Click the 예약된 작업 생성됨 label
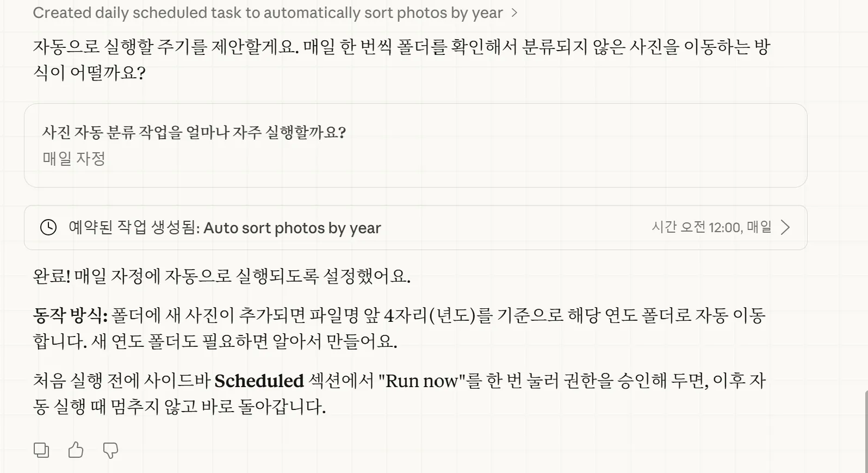 point(133,227)
